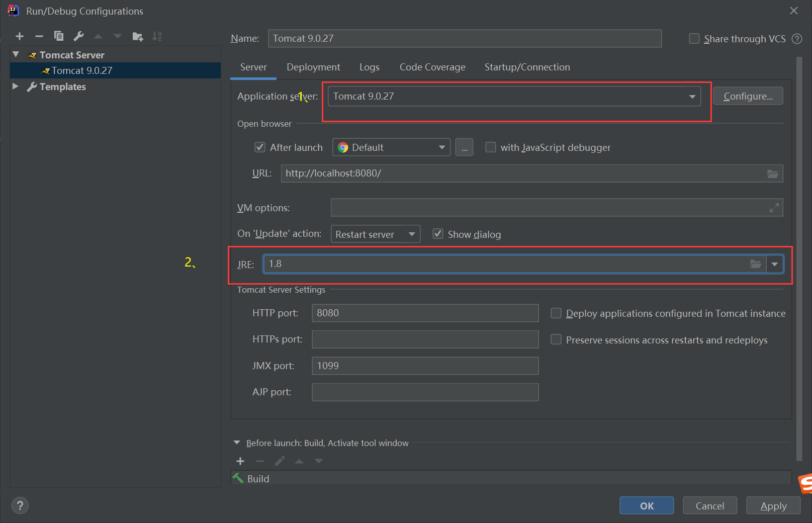Click the Configure... button
The width and height of the screenshot is (812, 523).
748,96
